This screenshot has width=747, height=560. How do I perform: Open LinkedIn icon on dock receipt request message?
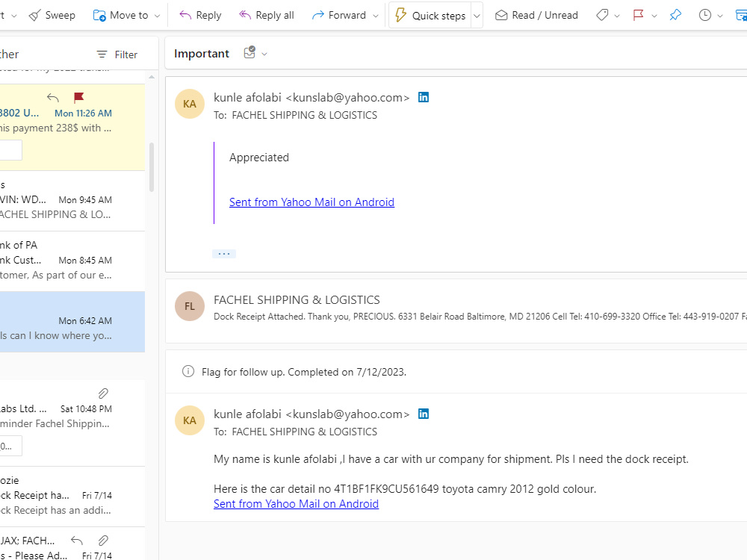pos(424,414)
